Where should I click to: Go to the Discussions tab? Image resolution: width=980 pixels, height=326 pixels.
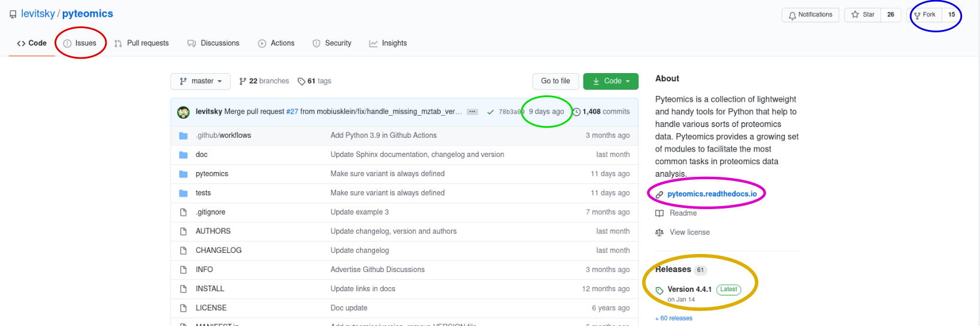tap(213, 43)
